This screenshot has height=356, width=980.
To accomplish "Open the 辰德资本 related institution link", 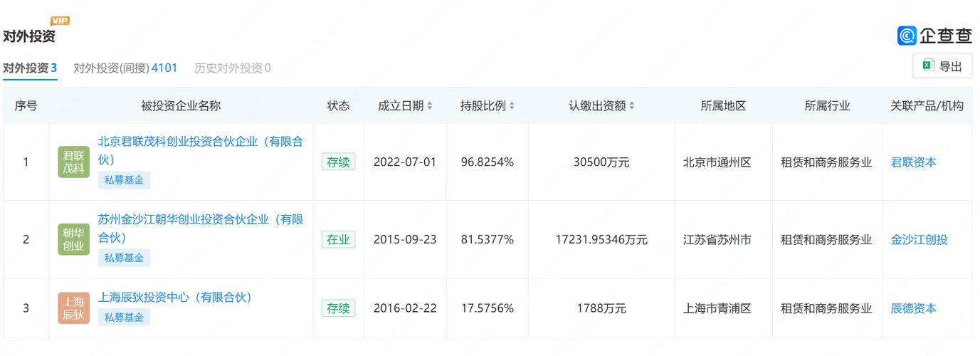I will click(914, 309).
